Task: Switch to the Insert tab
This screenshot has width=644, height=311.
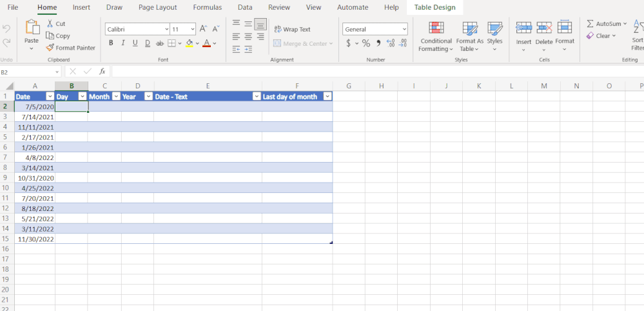Action: tap(81, 7)
